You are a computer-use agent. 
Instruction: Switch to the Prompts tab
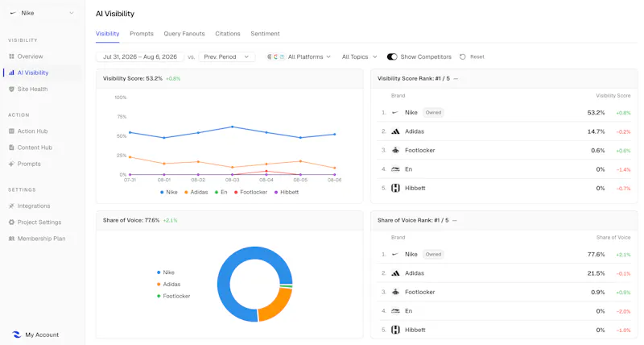[142, 34]
